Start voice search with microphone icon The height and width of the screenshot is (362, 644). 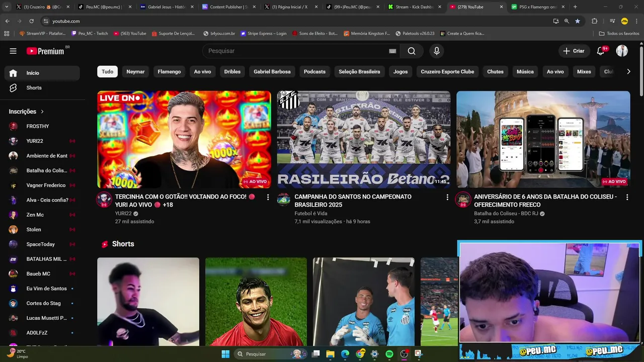click(437, 51)
